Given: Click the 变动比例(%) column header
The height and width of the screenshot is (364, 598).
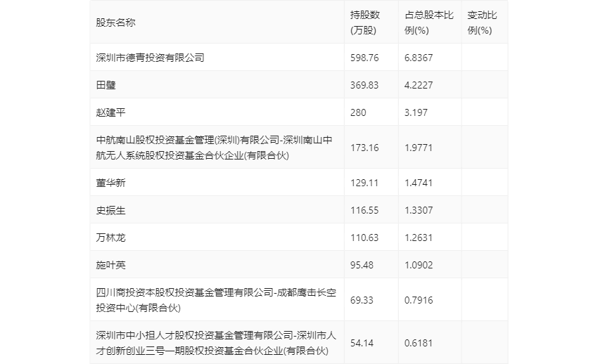Looking at the screenshot, I should (x=482, y=22).
